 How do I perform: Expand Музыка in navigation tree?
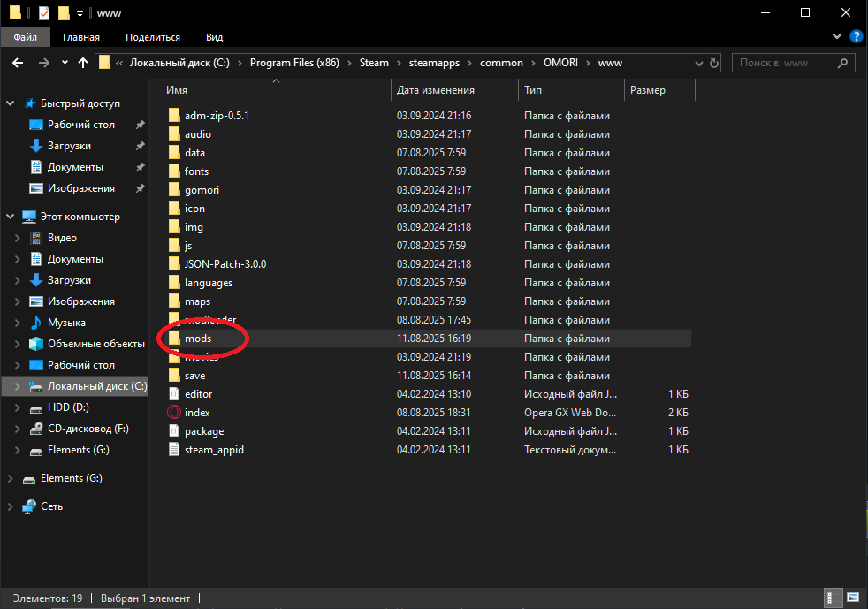17,323
